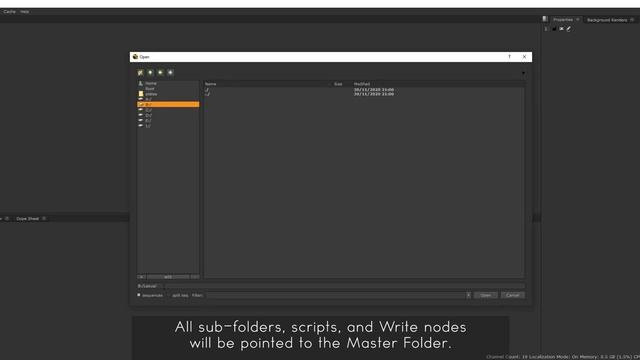Click the fourth toolbar arrow icon in Open dialog
Image resolution: width=640 pixels, height=360 pixels.
pyautogui.click(x=171, y=73)
